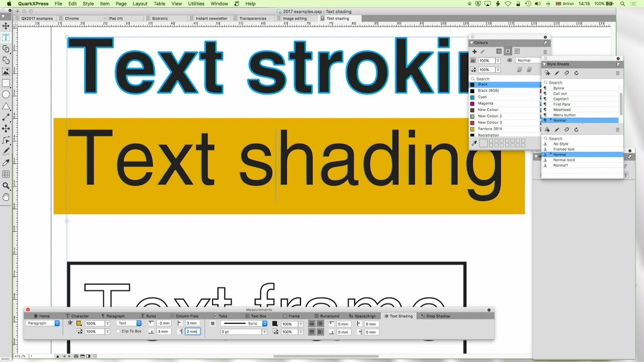Open the Utilities menu
644x362 pixels.
point(196,4)
